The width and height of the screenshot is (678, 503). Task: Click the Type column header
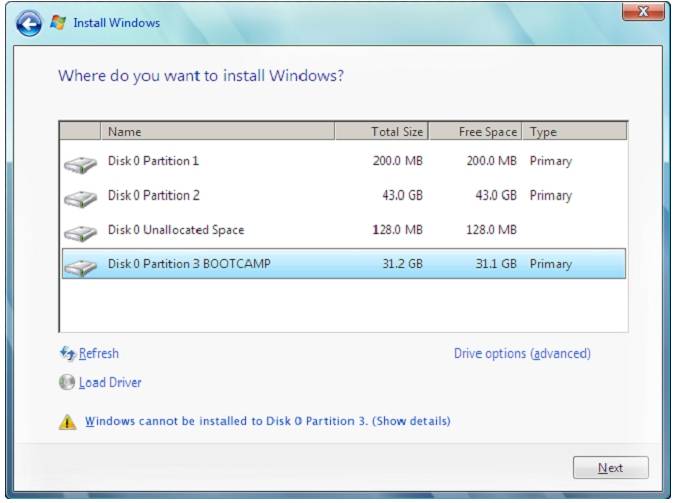574,131
